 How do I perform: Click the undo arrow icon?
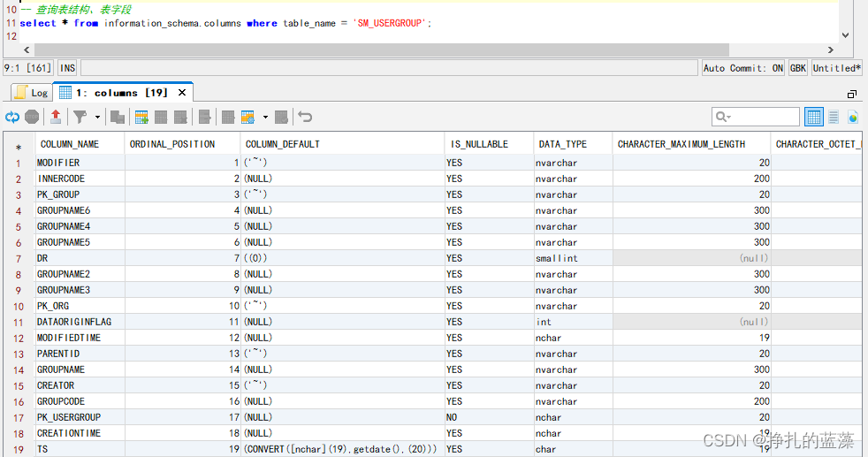click(305, 117)
